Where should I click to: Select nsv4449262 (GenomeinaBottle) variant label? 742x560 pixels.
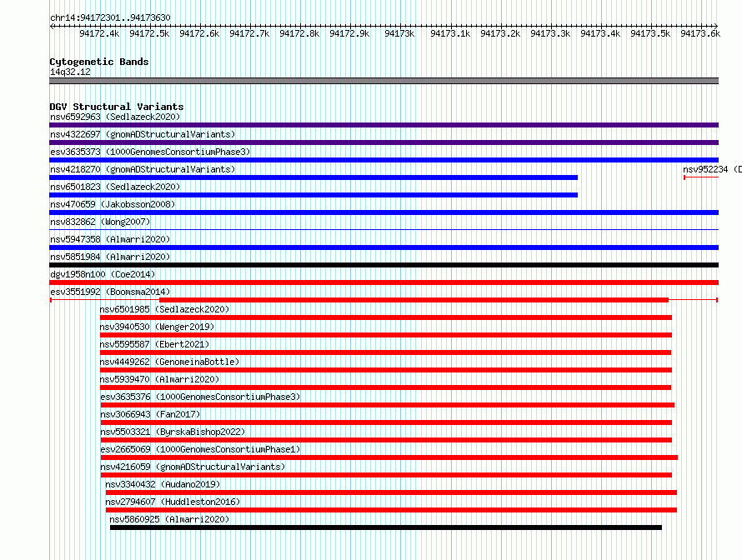[169, 362]
